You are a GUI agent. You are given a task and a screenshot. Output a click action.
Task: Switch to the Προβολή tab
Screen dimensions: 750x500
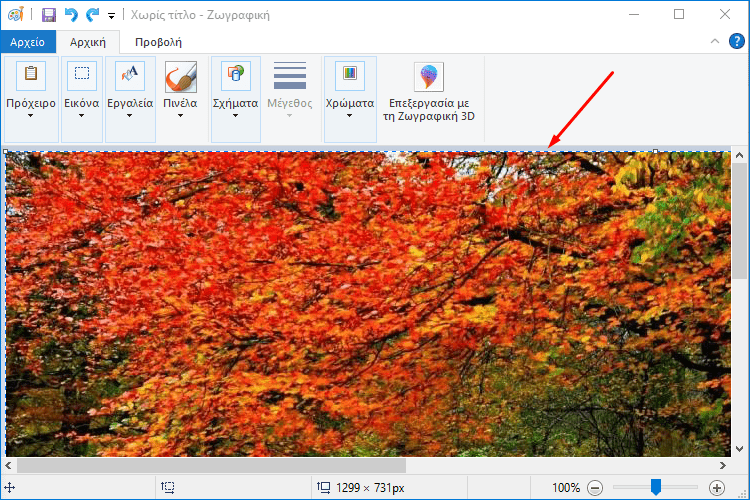point(158,42)
